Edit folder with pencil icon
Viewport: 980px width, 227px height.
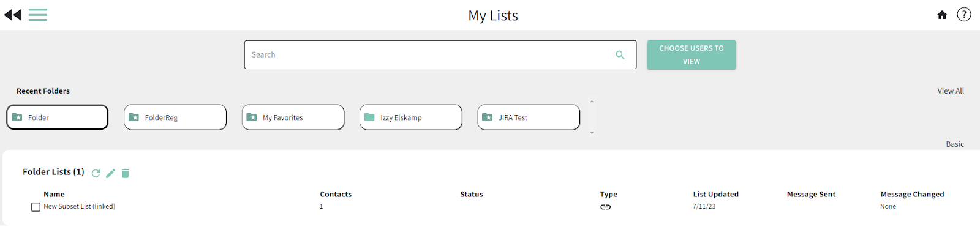111,173
